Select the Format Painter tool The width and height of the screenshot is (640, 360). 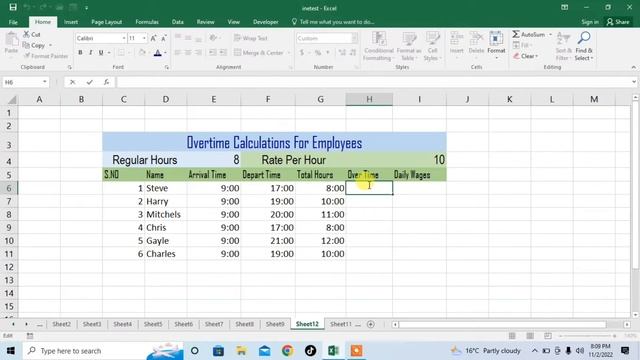tap(46, 56)
